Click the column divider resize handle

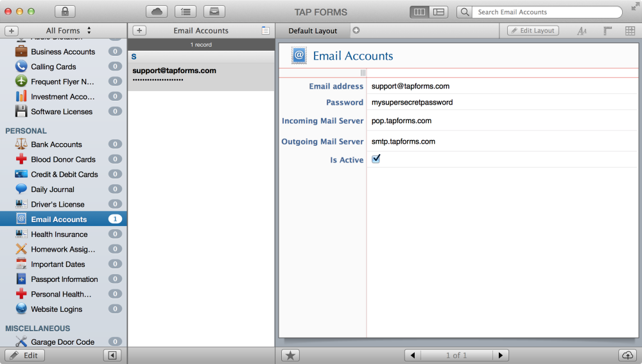(363, 73)
